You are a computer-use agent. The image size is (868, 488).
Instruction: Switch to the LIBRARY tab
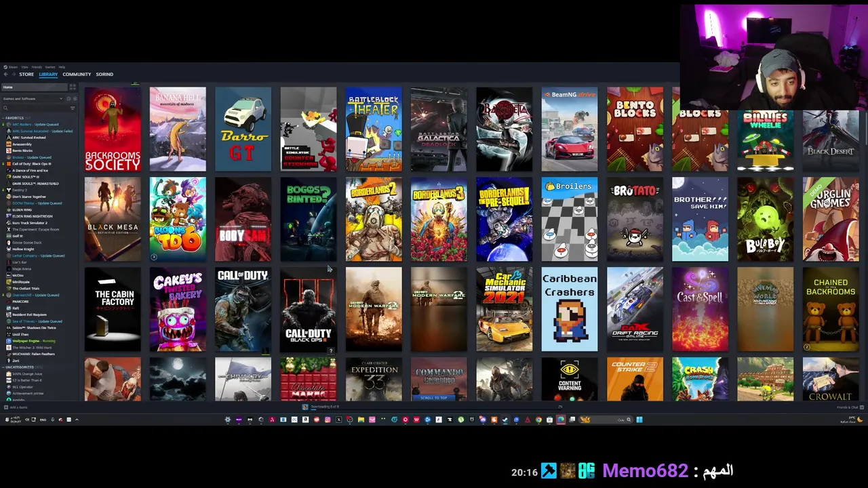click(48, 74)
